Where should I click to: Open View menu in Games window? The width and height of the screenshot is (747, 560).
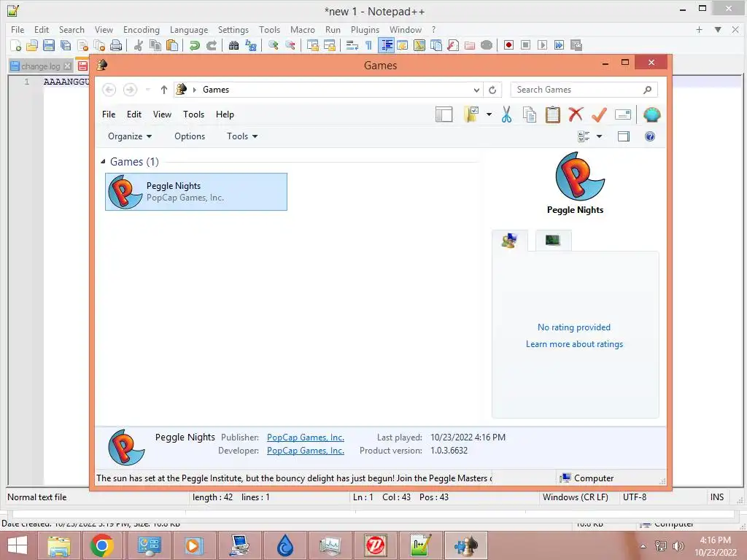click(162, 114)
